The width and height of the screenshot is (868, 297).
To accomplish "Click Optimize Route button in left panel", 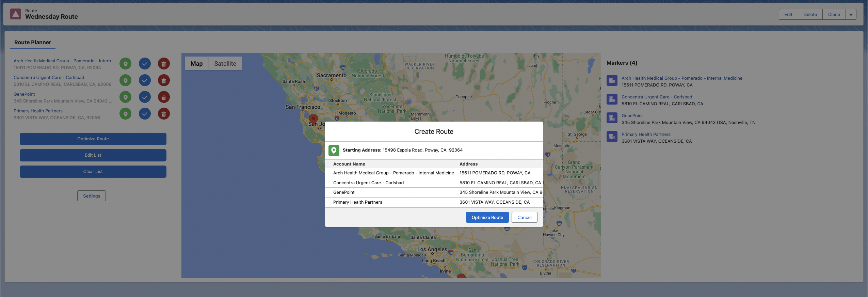I will coord(93,139).
